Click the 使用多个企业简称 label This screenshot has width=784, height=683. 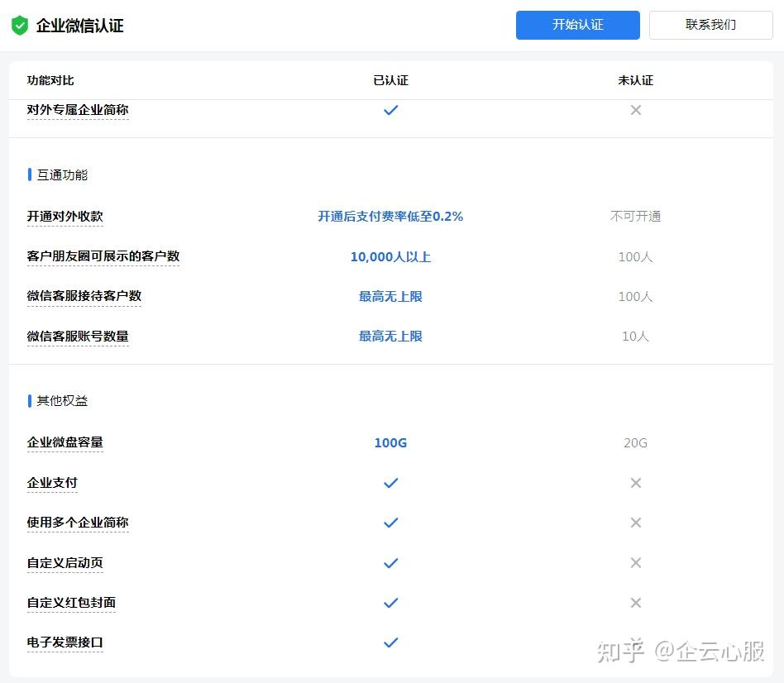click(78, 523)
